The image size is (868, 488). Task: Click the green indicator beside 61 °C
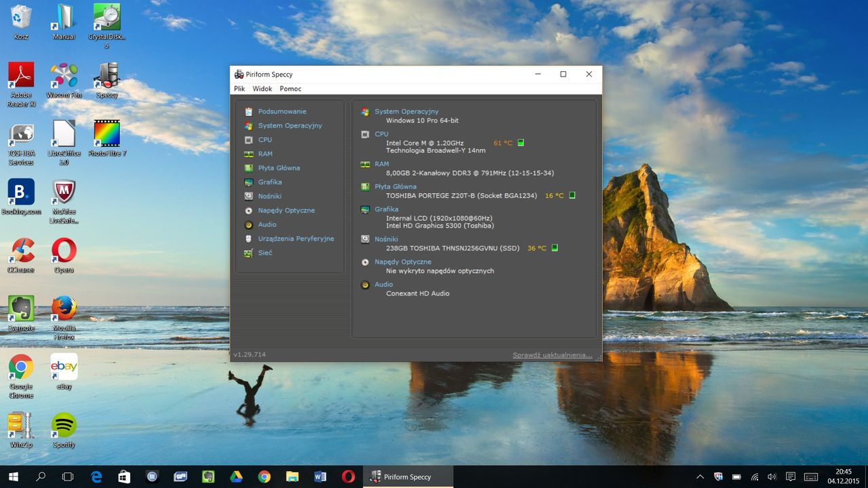(521, 143)
